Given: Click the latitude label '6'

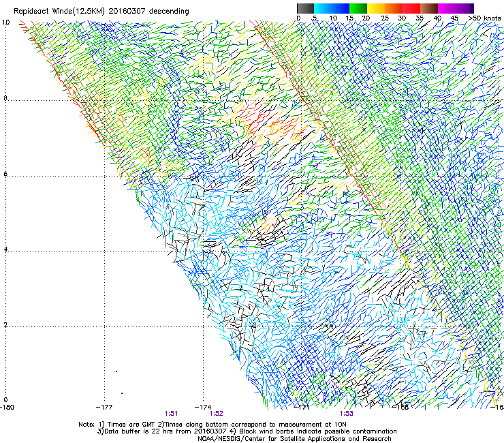Looking at the screenshot, I should coord(5,174).
